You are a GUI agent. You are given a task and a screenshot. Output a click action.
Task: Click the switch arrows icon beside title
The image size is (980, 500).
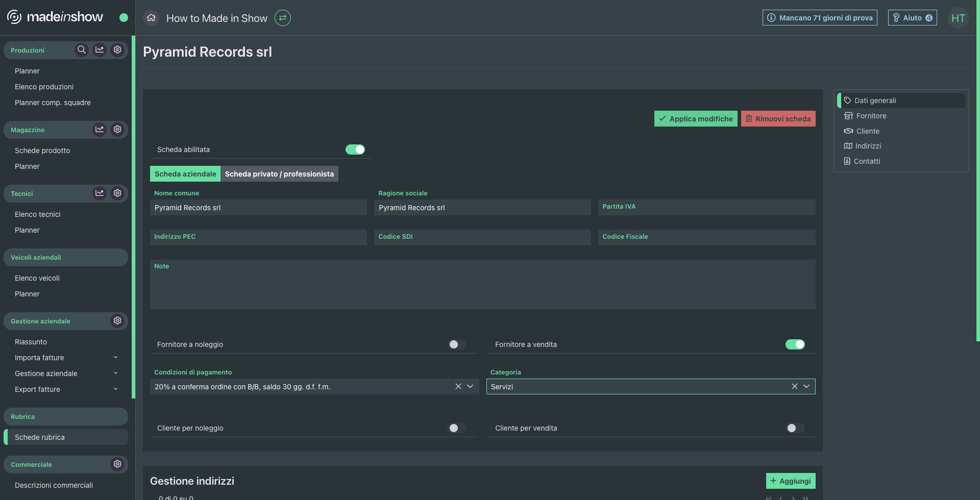283,18
